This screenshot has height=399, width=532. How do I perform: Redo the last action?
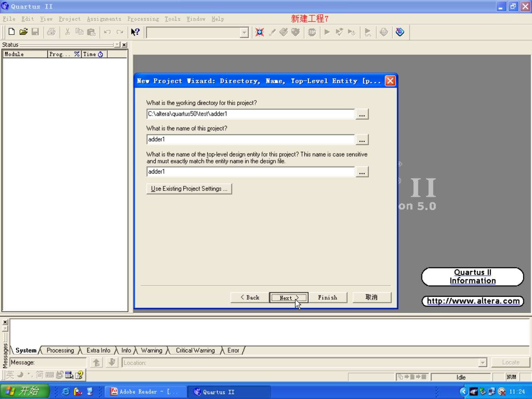(120, 32)
